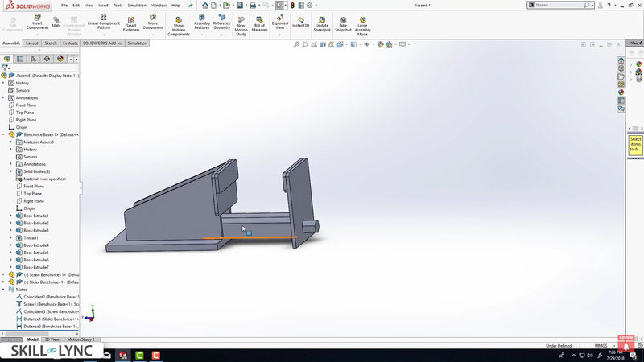Click the Home icon in top toolbar
This screenshot has height=362, width=644.
[x=205, y=6]
